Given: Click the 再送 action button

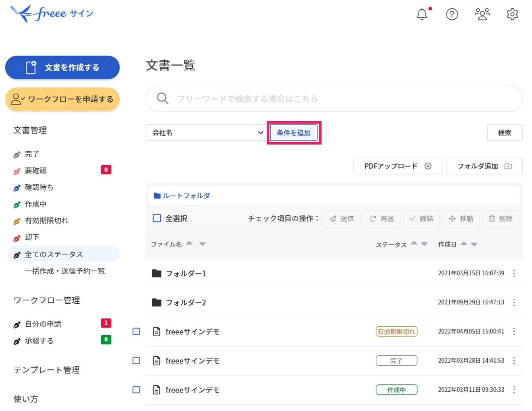Looking at the screenshot, I should [382, 219].
